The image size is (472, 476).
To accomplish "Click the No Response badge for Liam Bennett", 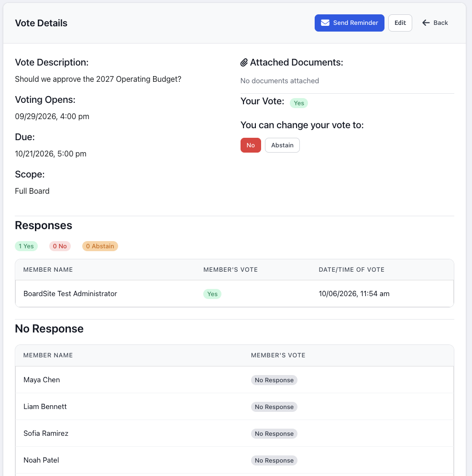I will pos(274,407).
